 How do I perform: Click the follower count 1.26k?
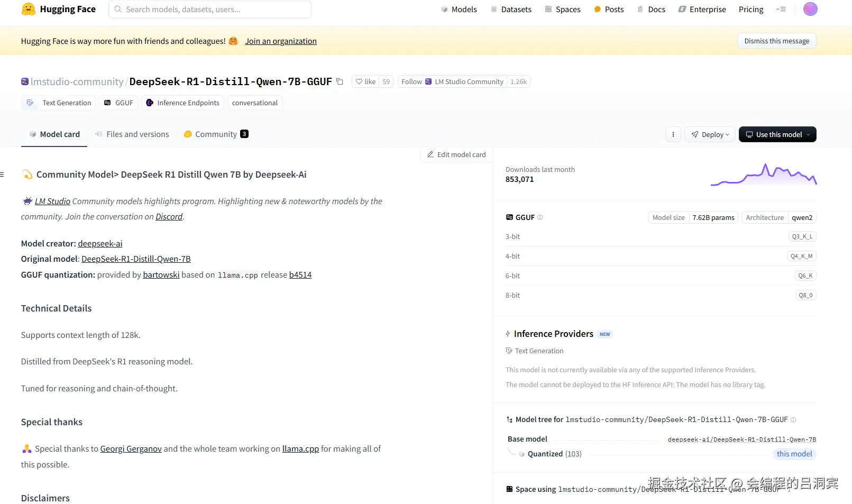tap(518, 81)
